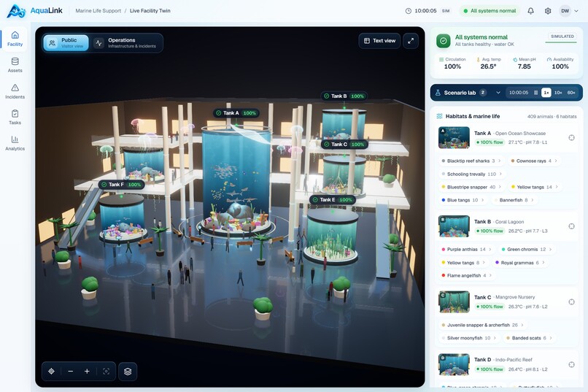Open the layers stack control
The height and width of the screenshot is (392, 588).
[128, 371]
